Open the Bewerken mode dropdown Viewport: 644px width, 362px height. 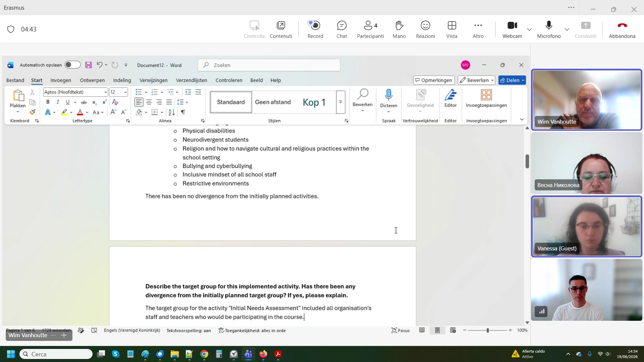476,80
